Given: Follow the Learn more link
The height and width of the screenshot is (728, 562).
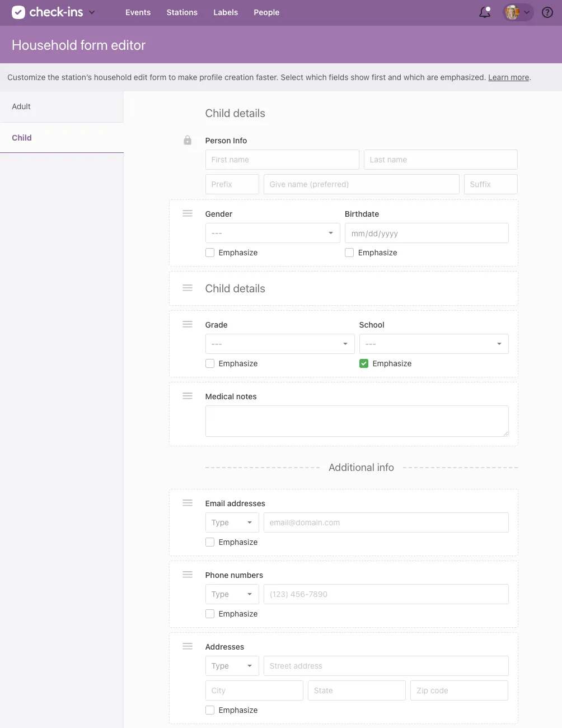Looking at the screenshot, I should pyautogui.click(x=508, y=77).
